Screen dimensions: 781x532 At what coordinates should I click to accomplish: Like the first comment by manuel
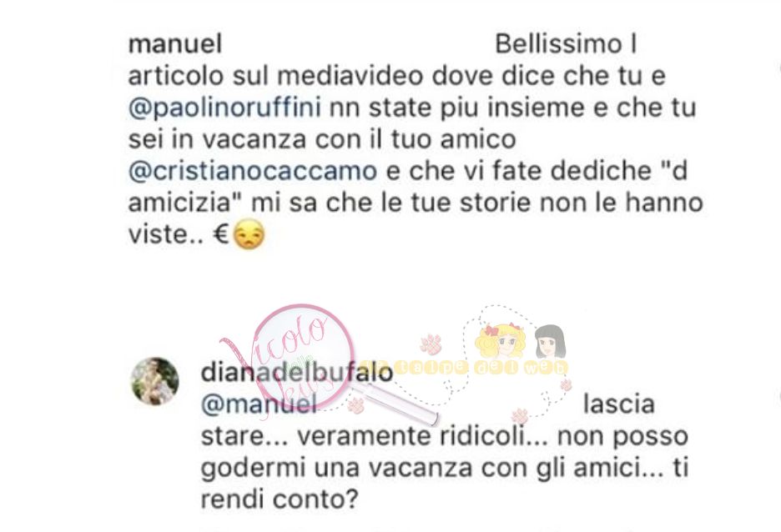778,68
